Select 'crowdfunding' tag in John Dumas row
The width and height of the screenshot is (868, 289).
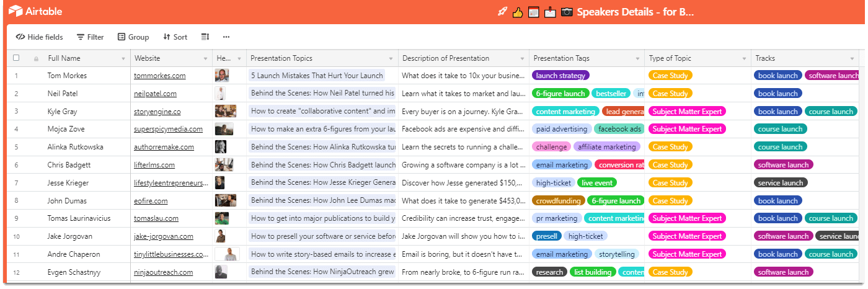point(559,201)
